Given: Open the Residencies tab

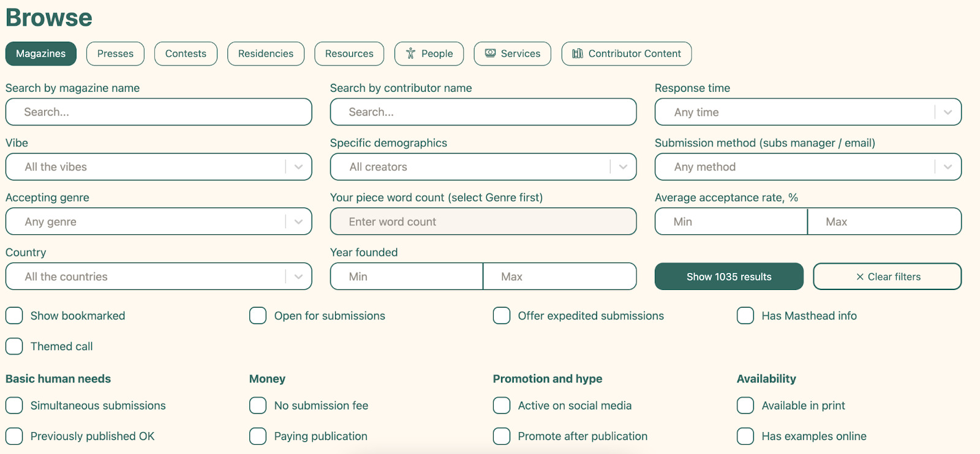Looking at the screenshot, I should tap(266, 54).
